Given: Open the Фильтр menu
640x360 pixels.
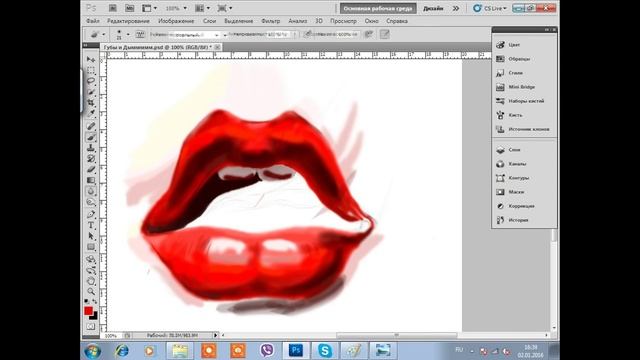Looking at the screenshot, I should (x=271, y=21).
